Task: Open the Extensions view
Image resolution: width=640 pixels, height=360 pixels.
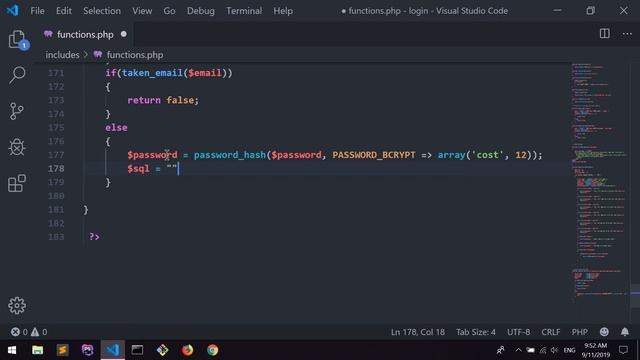Action: [17, 183]
